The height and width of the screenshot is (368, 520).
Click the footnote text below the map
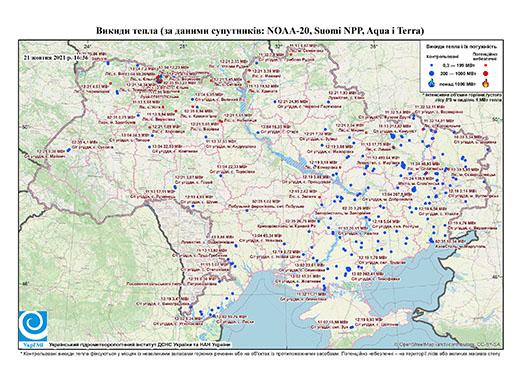click(260, 353)
